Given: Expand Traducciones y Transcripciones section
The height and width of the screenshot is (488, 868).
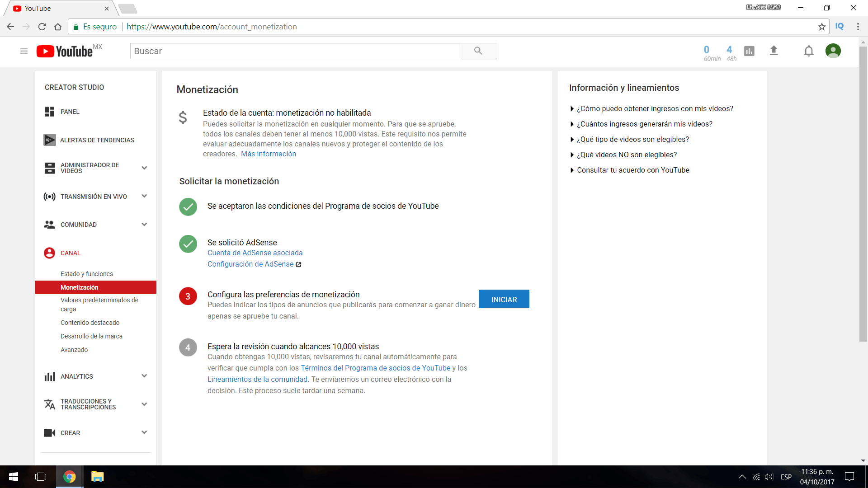Looking at the screenshot, I should click(x=144, y=404).
